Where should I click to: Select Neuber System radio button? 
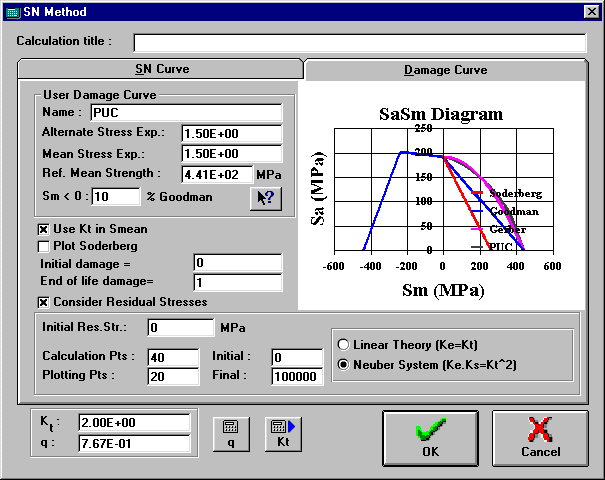point(346,364)
